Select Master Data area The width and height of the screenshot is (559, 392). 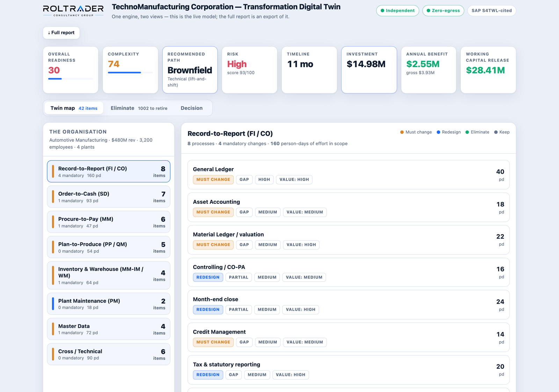pyautogui.click(x=109, y=329)
